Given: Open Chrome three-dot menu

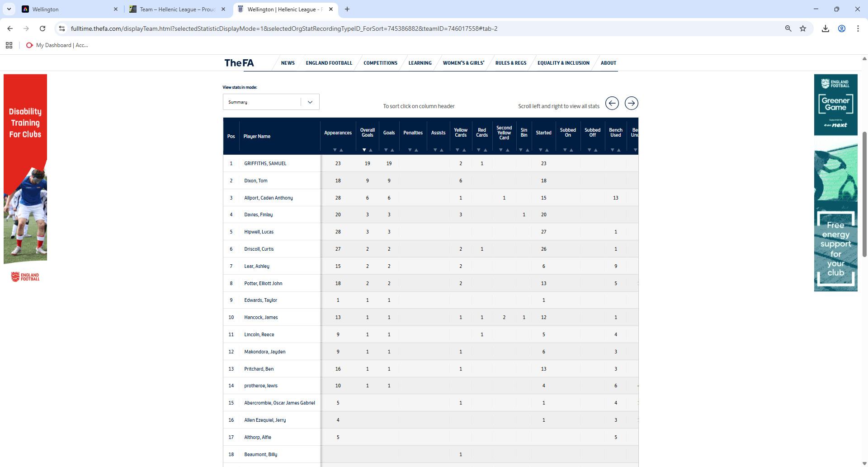Looking at the screenshot, I should tap(858, 29).
